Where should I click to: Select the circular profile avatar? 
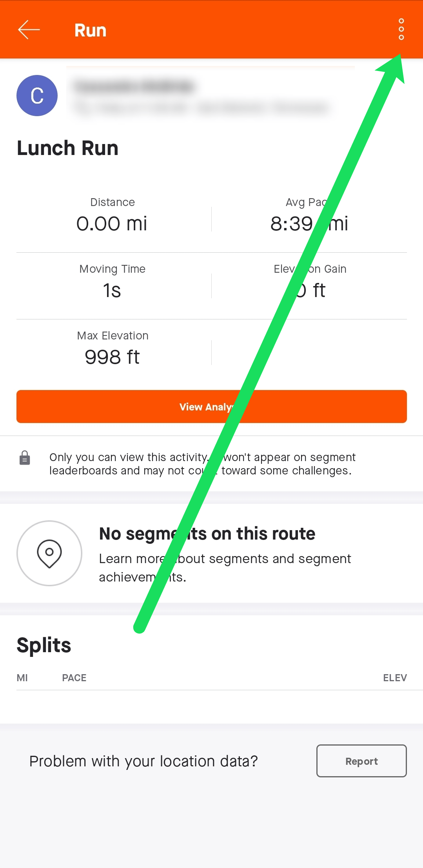(x=36, y=95)
